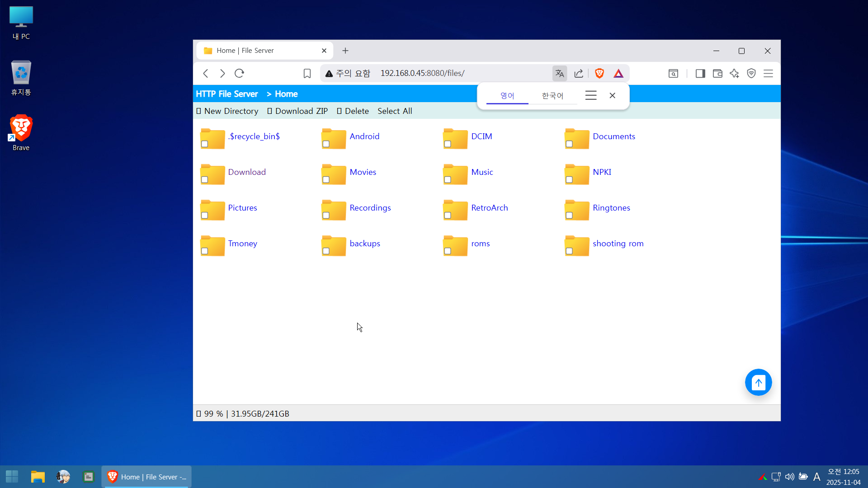Open the Brave Rewards triangle icon
The image size is (868, 488).
[x=618, y=73]
